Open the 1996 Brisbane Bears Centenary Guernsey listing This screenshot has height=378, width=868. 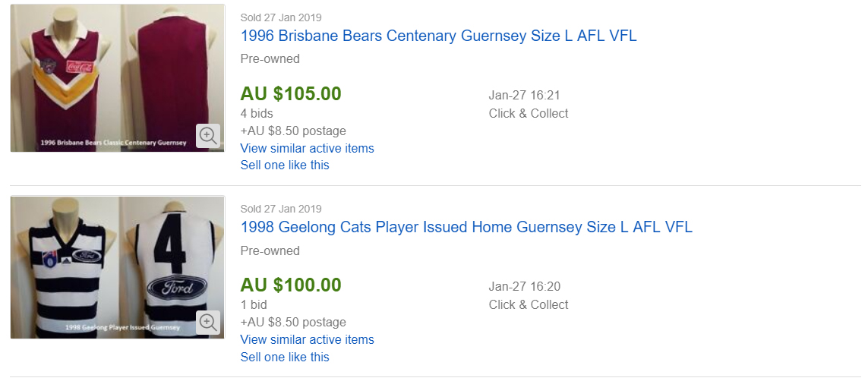438,36
